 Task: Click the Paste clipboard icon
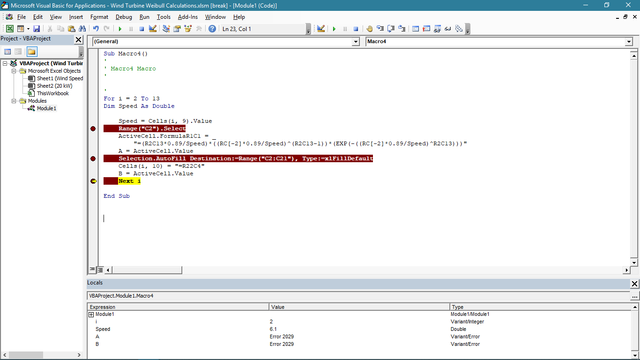pyautogui.click(x=71, y=29)
